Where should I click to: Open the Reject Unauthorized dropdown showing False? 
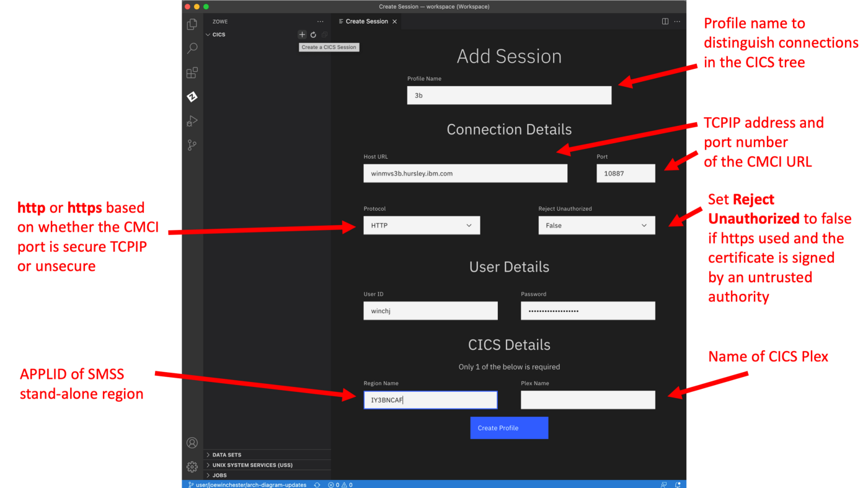click(x=596, y=225)
